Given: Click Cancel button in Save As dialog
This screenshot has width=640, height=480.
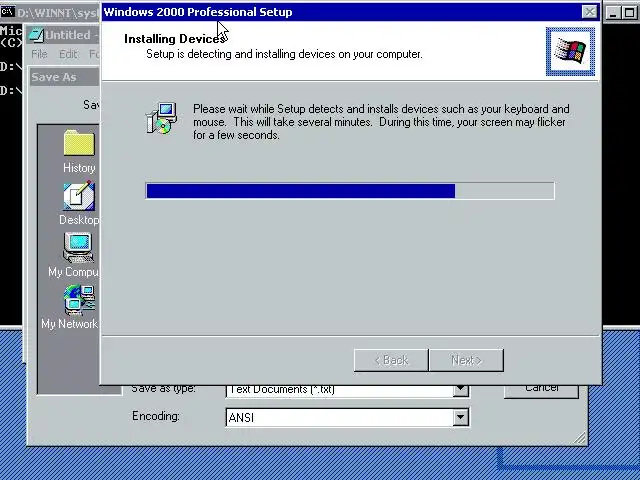Looking at the screenshot, I should [x=541, y=391].
